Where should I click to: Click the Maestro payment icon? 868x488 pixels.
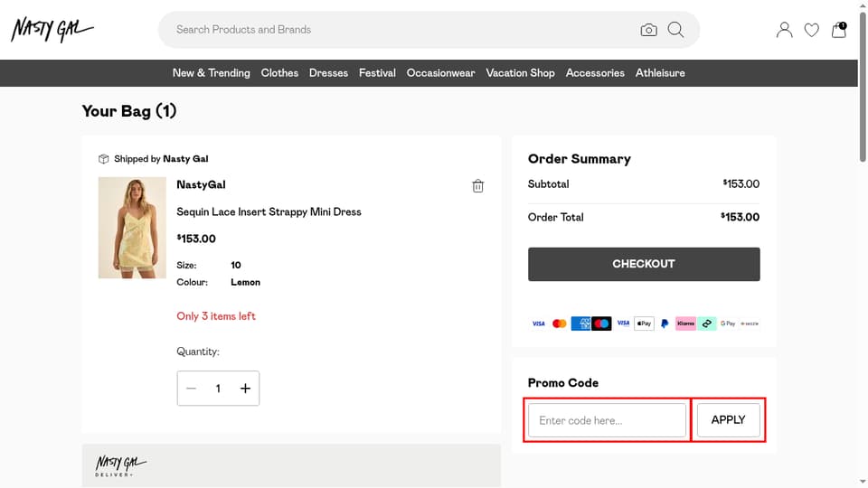click(601, 324)
